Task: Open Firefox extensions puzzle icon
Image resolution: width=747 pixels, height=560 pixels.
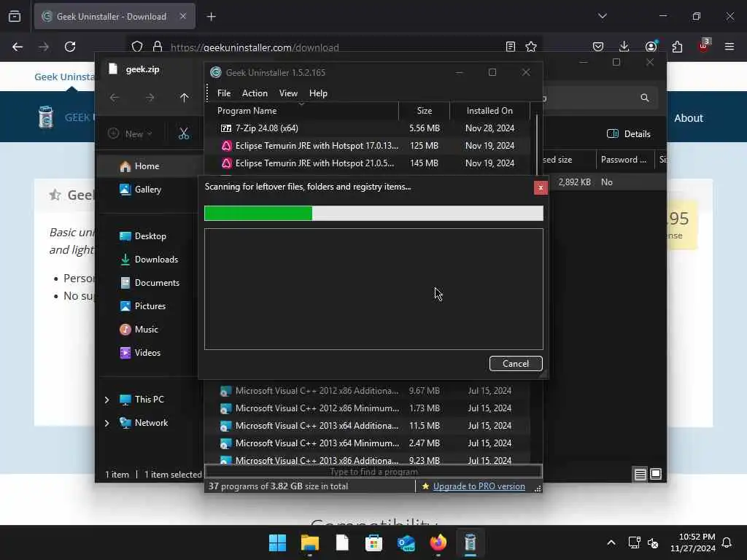Action: [677, 47]
